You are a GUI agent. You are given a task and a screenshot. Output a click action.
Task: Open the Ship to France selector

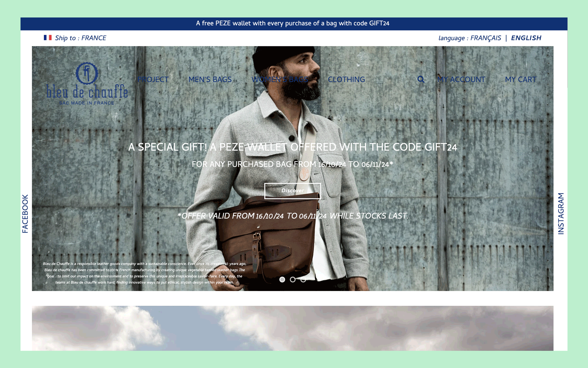(81, 38)
